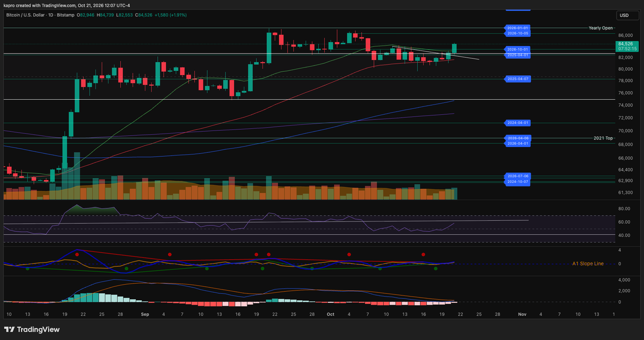Screen dimensions: 644x340
Task: Click 2,000 on the histogram scale
Action: (624, 291)
